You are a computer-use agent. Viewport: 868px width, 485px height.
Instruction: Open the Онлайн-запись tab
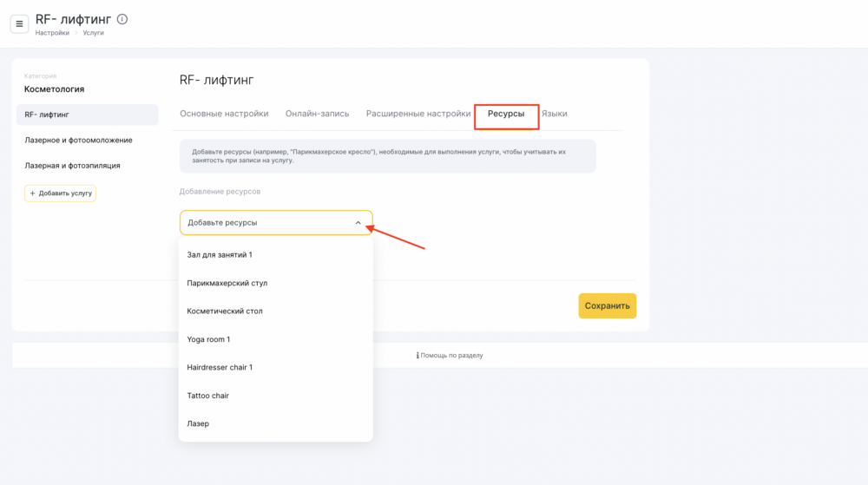click(x=317, y=114)
